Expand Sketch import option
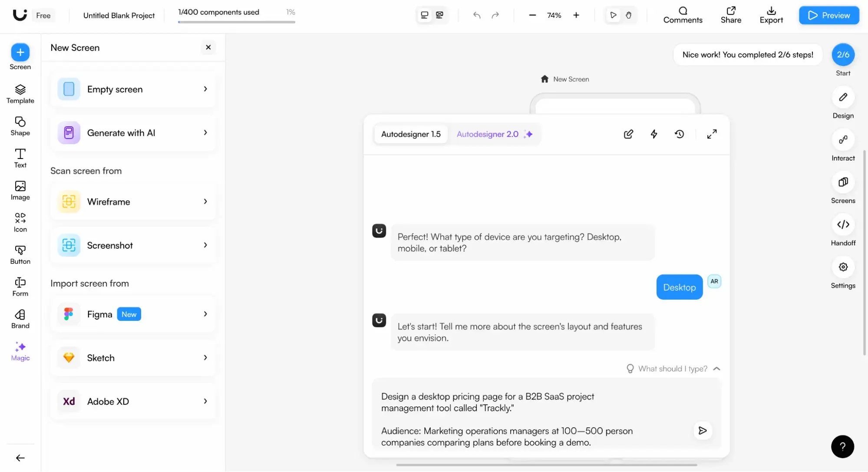868x472 pixels. (x=133, y=358)
